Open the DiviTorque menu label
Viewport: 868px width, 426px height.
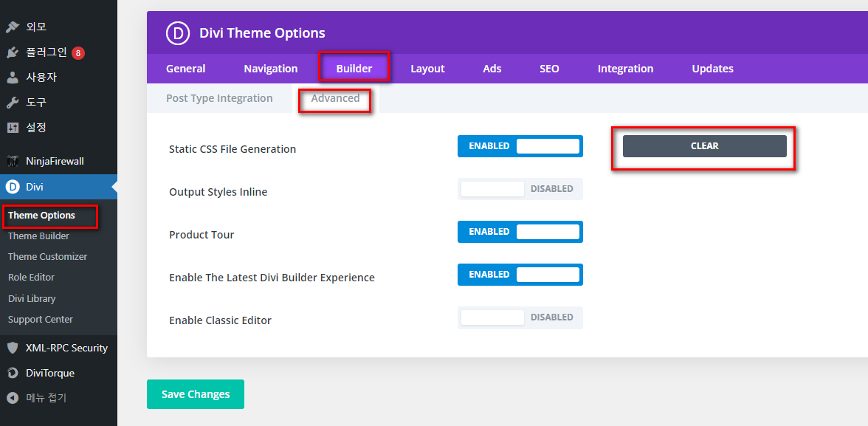point(50,373)
